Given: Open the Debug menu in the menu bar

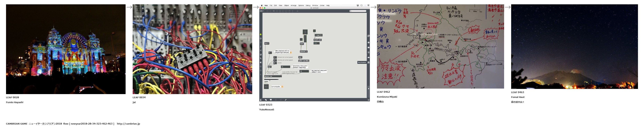Looking at the screenshot, I should [x=308, y=6].
